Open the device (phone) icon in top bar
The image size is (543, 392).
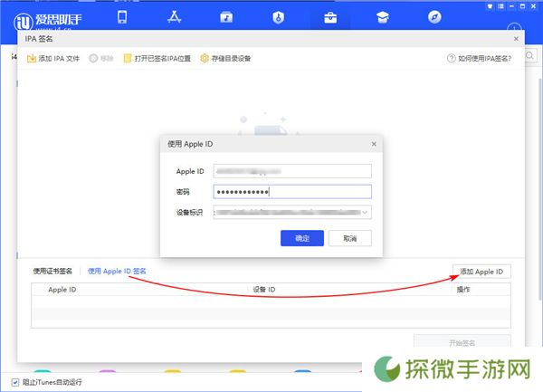(122, 17)
